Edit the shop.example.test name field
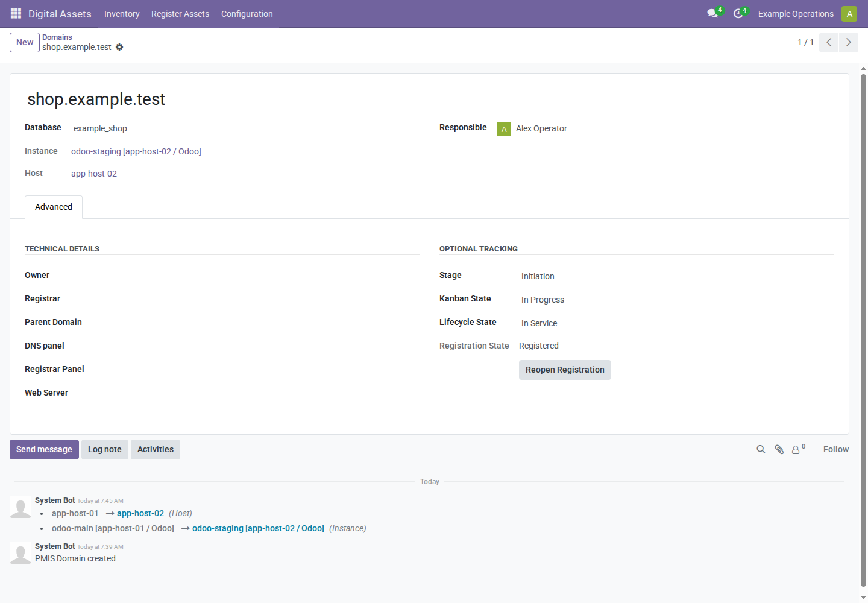 [x=96, y=99]
